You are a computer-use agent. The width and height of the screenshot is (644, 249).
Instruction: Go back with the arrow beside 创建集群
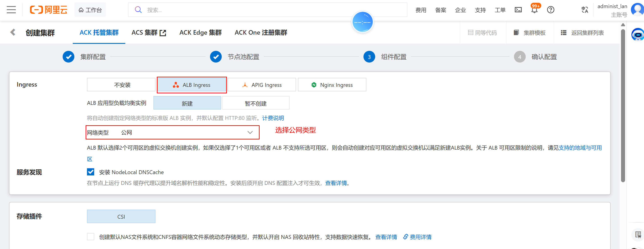pos(13,32)
